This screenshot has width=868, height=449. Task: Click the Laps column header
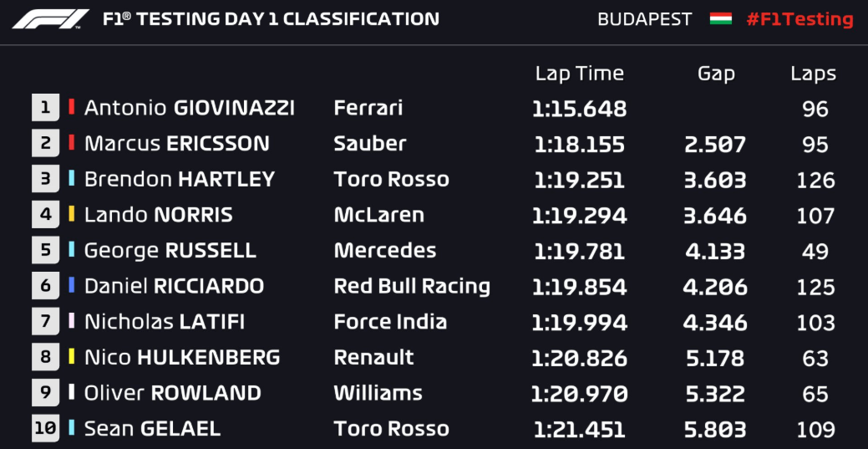tap(813, 74)
